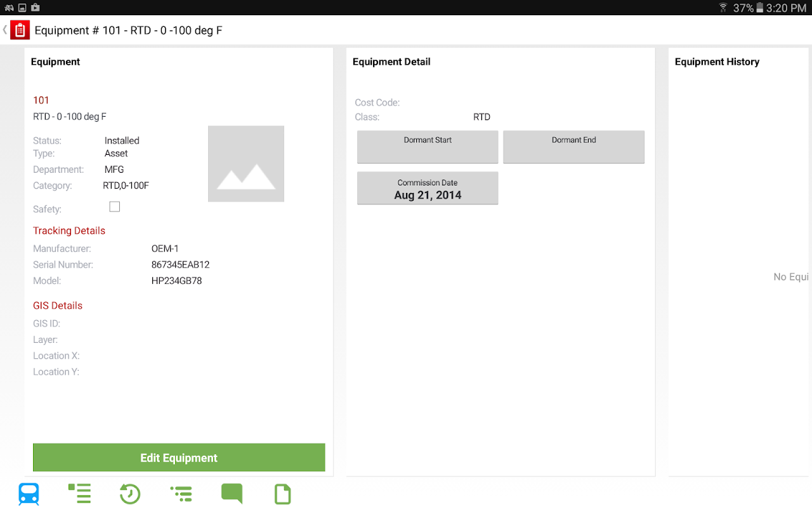Tap the Cost Code label
The width and height of the screenshot is (812, 508).
(377, 103)
